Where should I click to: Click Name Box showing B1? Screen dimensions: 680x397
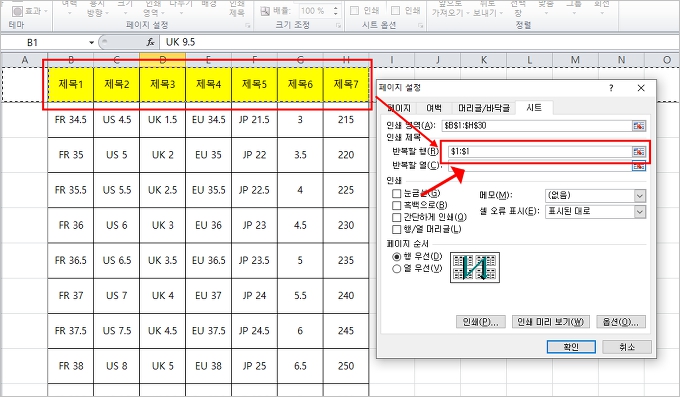[45, 43]
